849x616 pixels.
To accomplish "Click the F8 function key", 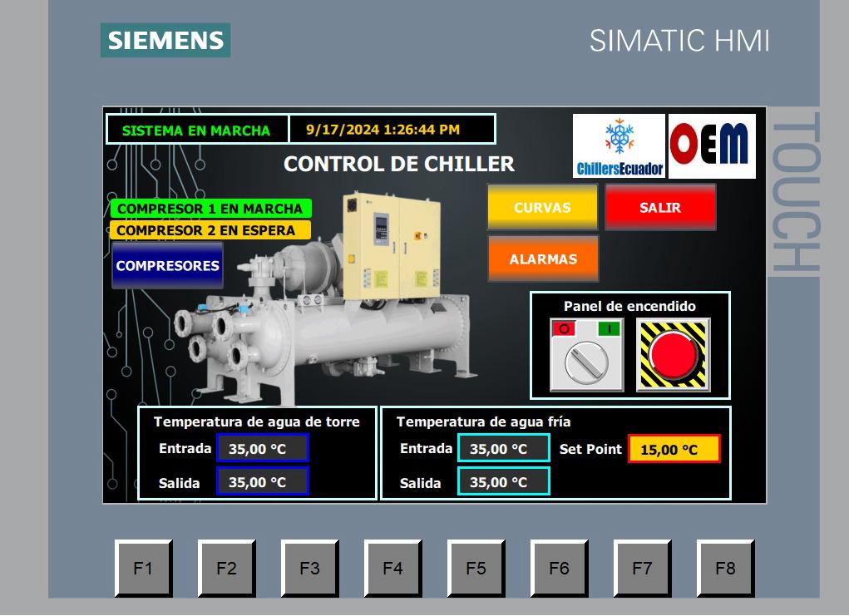I will [x=725, y=569].
